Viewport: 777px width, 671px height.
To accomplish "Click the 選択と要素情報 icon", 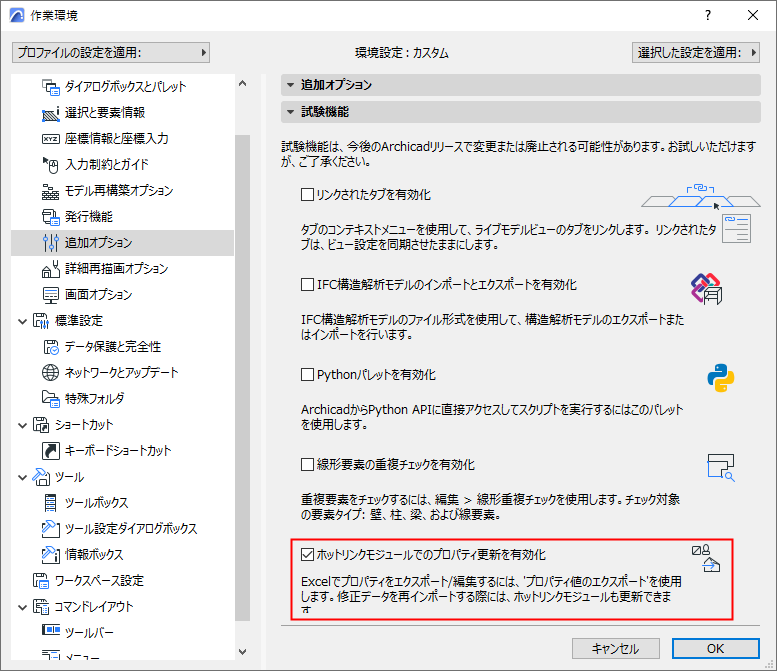I will [x=51, y=113].
